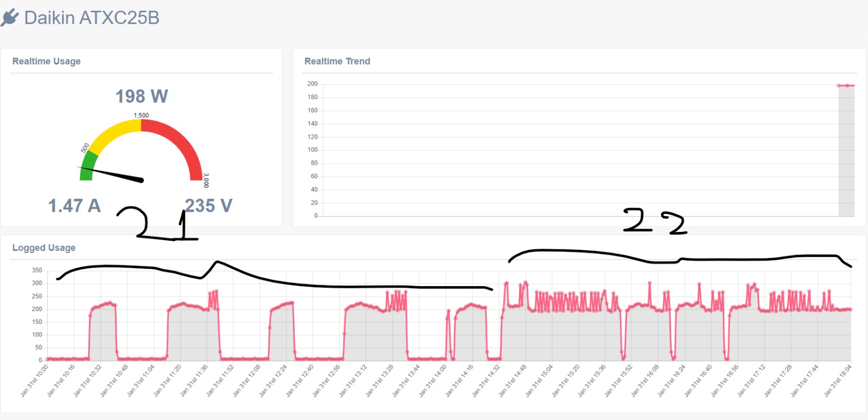
Task: Click the Jan 31st 16:40 axis label
Action: tap(698, 380)
